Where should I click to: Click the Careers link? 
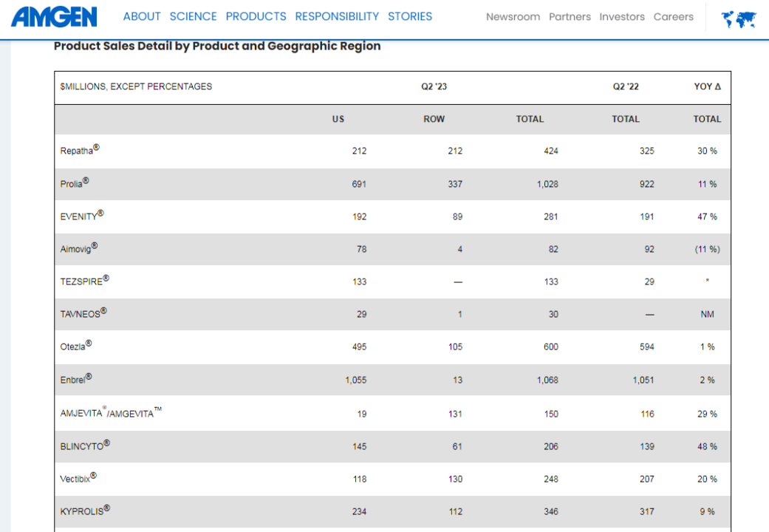[674, 17]
